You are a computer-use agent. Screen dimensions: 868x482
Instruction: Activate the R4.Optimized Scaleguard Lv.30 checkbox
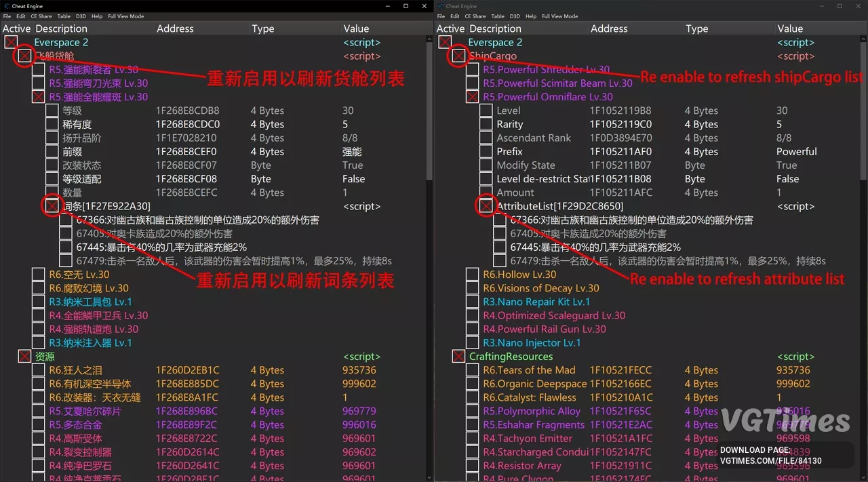click(x=472, y=315)
